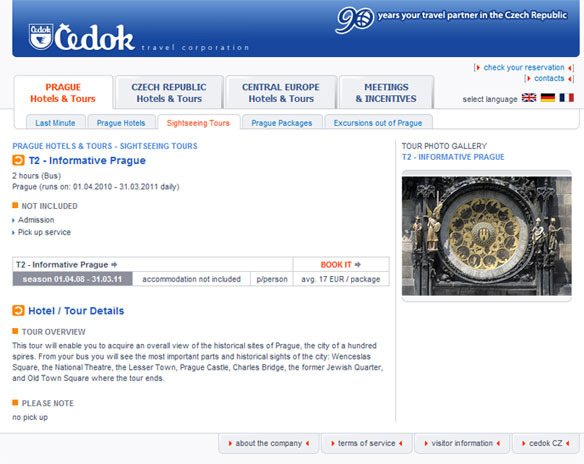Click the p/person table cell
The image size is (584, 464).
point(272,279)
